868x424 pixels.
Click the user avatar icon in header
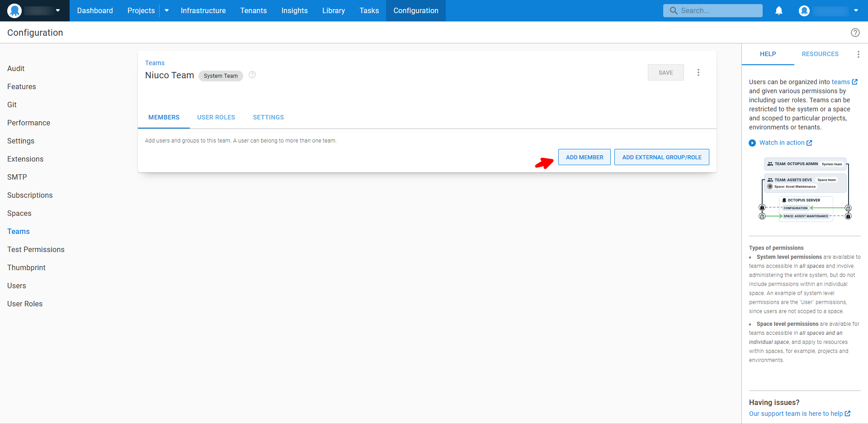point(804,10)
